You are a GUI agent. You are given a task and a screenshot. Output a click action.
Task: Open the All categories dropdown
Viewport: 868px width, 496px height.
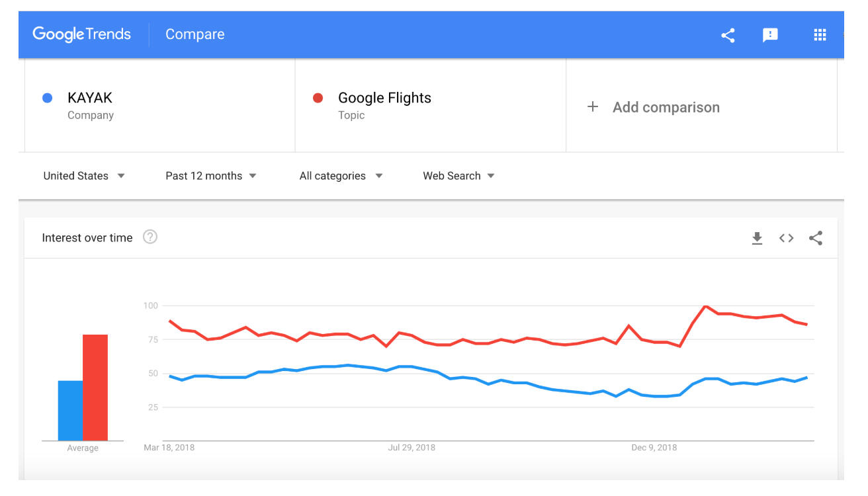click(x=341, y=176)
